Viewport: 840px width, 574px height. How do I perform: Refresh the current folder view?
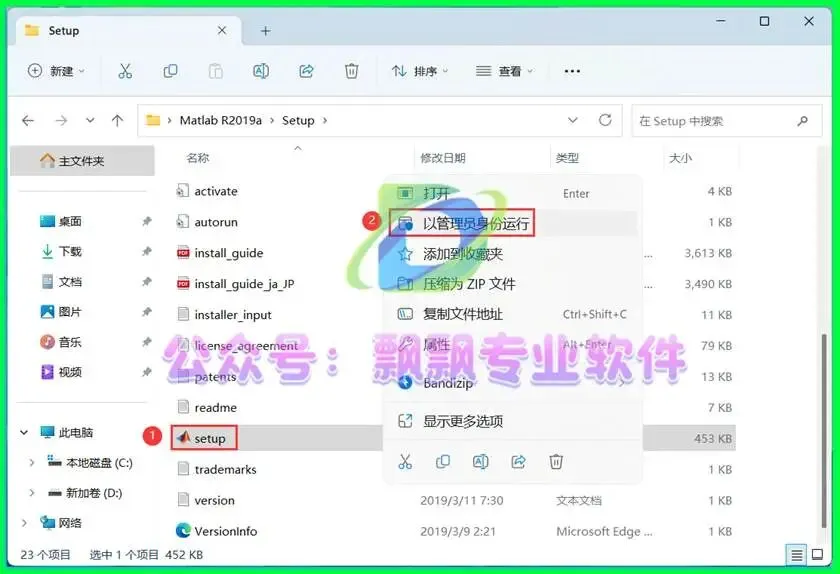[605, 120]
